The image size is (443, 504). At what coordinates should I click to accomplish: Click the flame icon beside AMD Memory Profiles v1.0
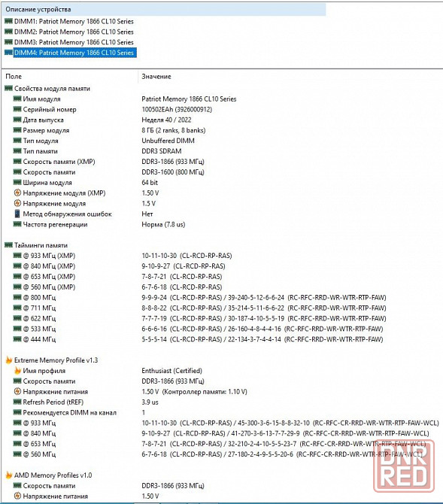9,475
